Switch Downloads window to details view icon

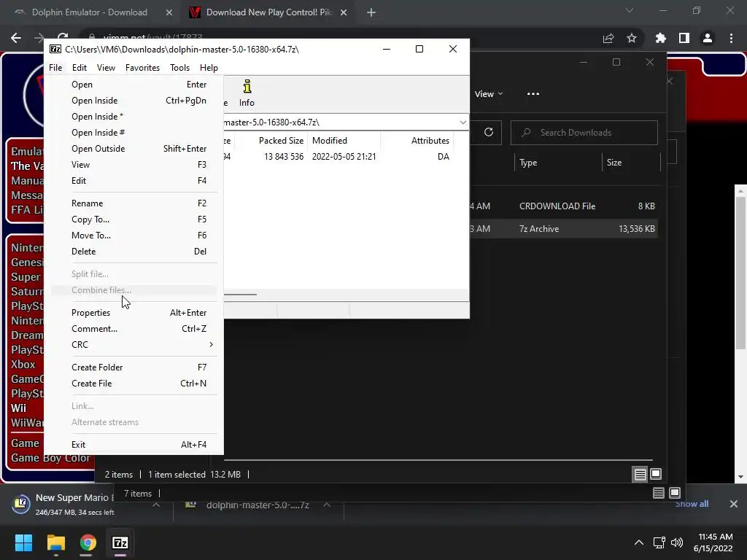tap(640, 474)
